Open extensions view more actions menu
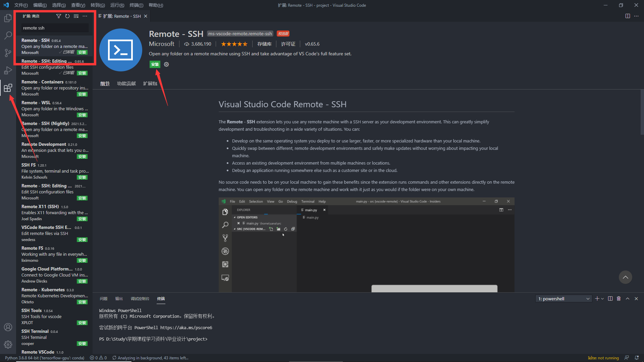 (85, 16)
